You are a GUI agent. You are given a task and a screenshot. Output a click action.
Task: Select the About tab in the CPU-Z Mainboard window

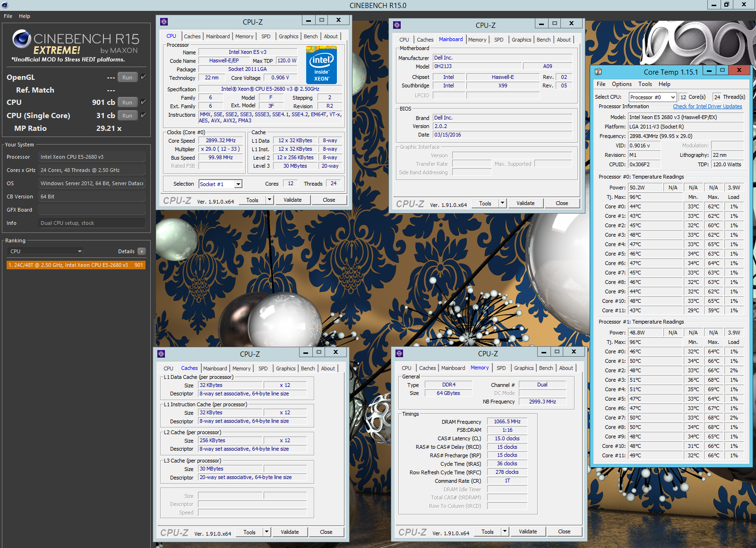pyautogui.click(x=564, y=40)
